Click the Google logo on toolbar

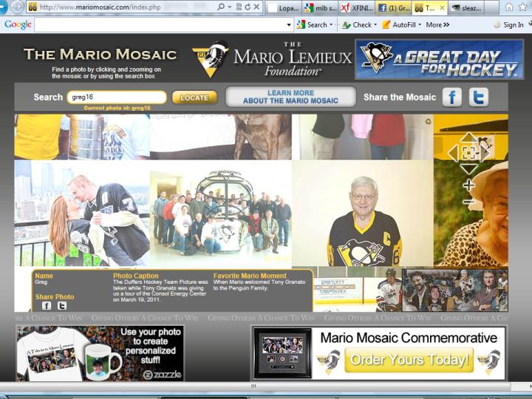(x=18, y=24)
